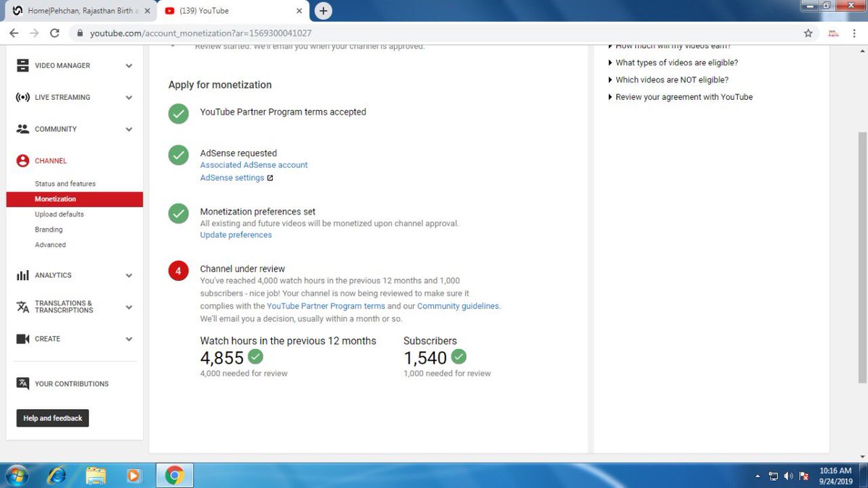Click the green check next to 4,855 watch hours
The width and height of the screenshot is (868, 488).
click(255, 356)
